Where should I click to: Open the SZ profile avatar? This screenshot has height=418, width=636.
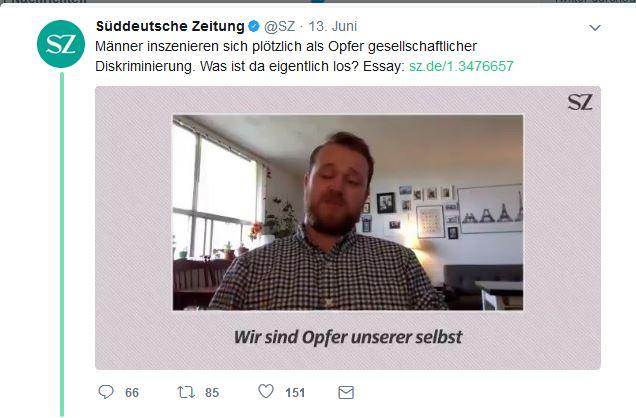tap(61, 44)
